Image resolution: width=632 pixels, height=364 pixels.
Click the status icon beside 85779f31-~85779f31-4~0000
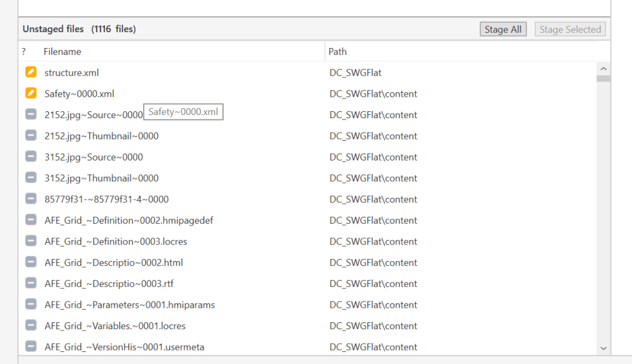[x=31, y=199]
